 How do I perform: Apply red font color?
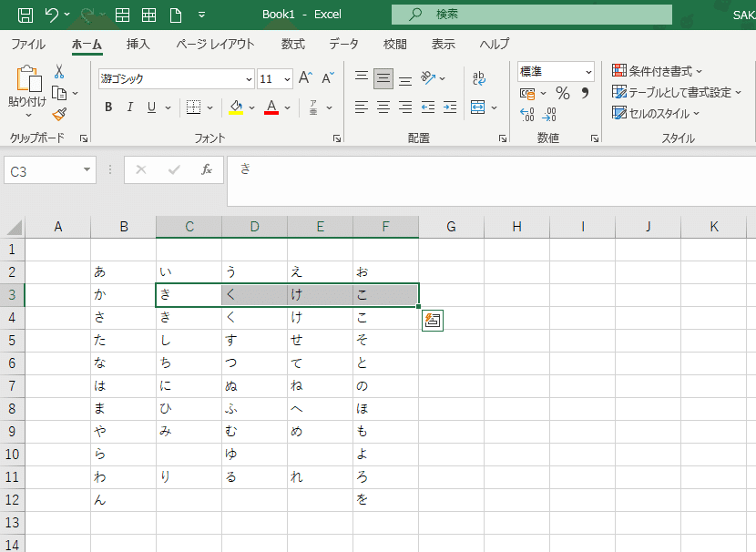271,107
